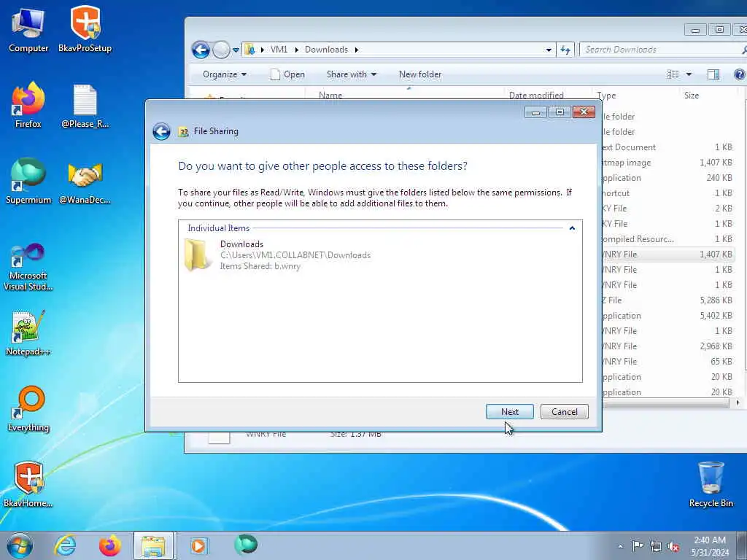Select the @Please_R... text file icon
The width and height of the screenshot is (747, 560).
pyautogui.click(x=85, y=106)
